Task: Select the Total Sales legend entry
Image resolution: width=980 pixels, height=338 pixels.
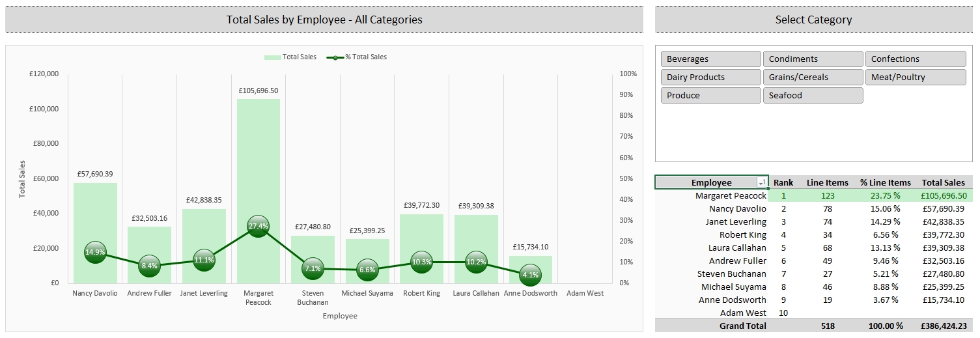Action: [290, 57]
